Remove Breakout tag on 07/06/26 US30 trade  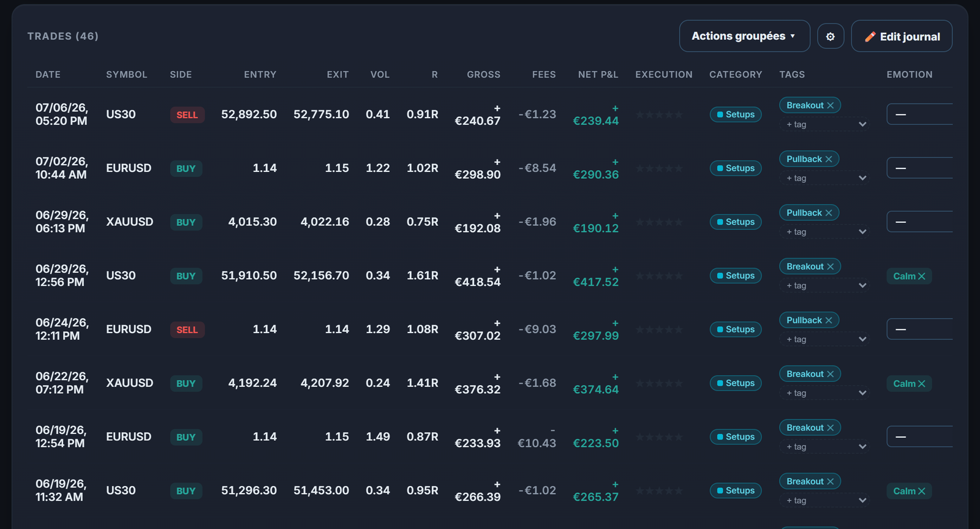831,105
